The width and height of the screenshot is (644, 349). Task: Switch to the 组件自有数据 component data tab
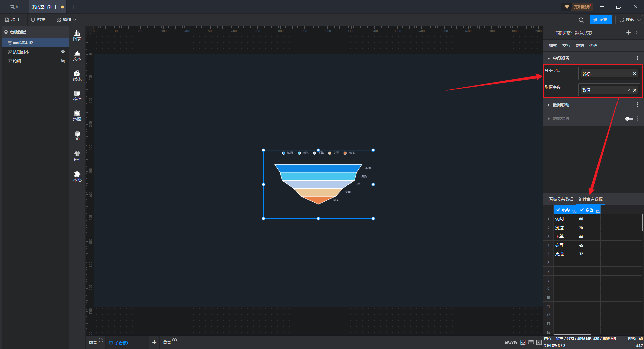point(591,199)
